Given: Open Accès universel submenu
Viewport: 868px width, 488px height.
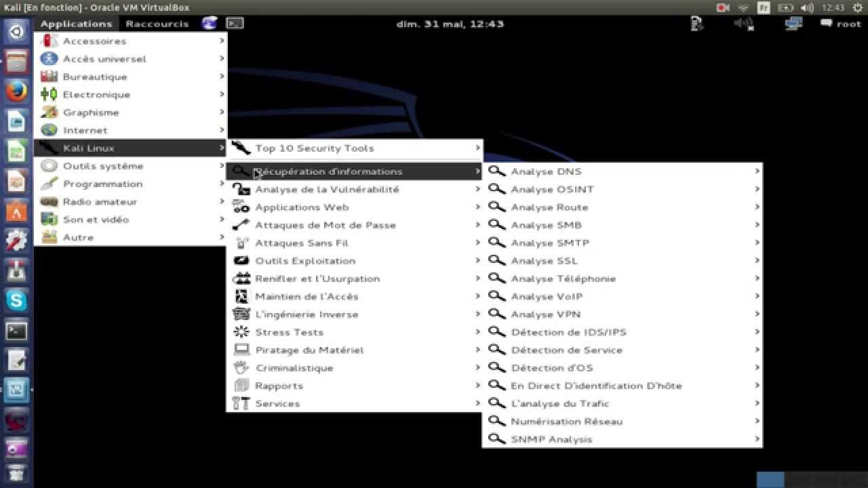Looking at the screenshot, I should pos(130,59).
